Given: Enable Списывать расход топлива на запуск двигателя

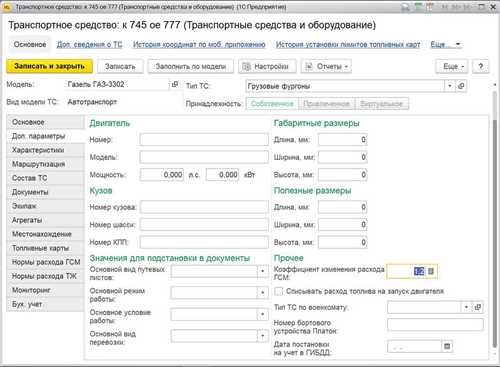Looking at the screenshot, I should [x=278, y=291].
